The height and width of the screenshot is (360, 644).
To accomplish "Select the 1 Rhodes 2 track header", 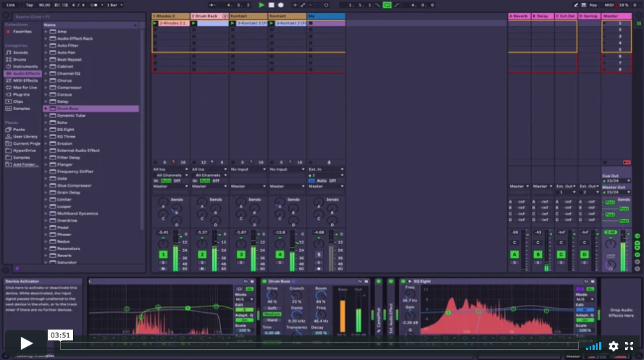I will pyautogui.click(x=170, y=16).
